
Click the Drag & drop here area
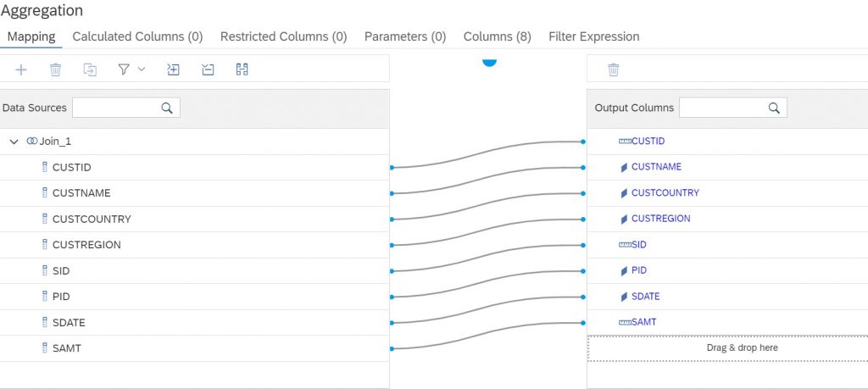[x=727, y=348]
